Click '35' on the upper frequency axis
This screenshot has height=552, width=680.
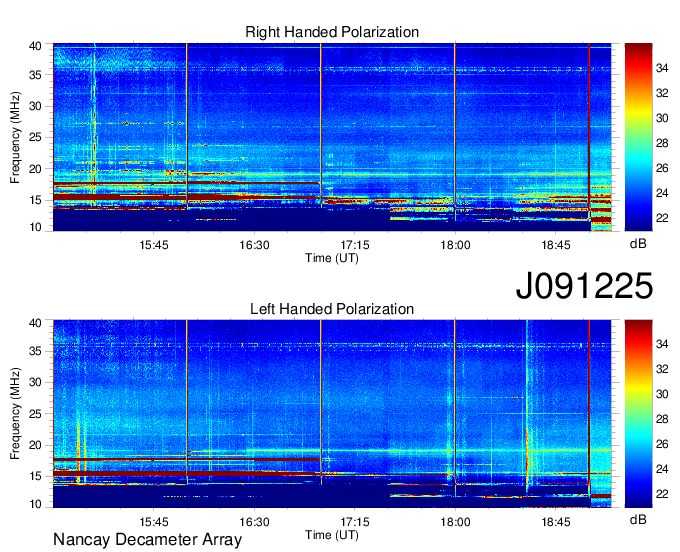35,75
